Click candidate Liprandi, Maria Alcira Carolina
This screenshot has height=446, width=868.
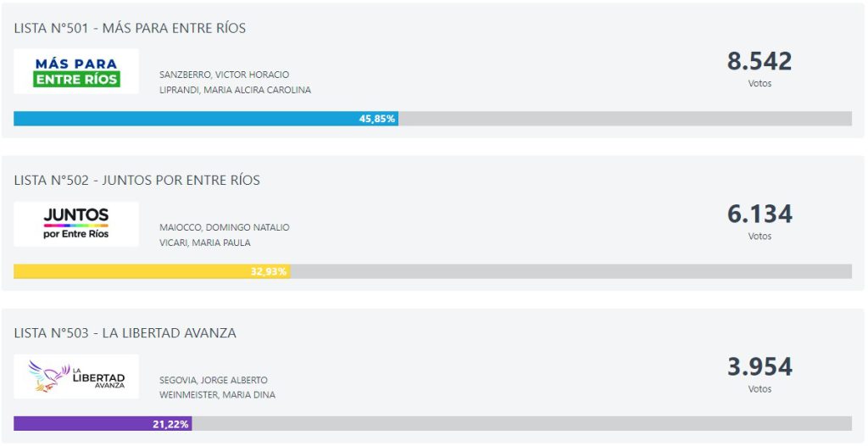coord(236,90)
